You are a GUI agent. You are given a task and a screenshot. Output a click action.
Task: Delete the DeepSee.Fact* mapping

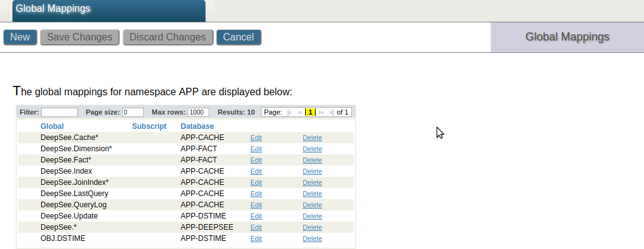[x=312, y=160]
